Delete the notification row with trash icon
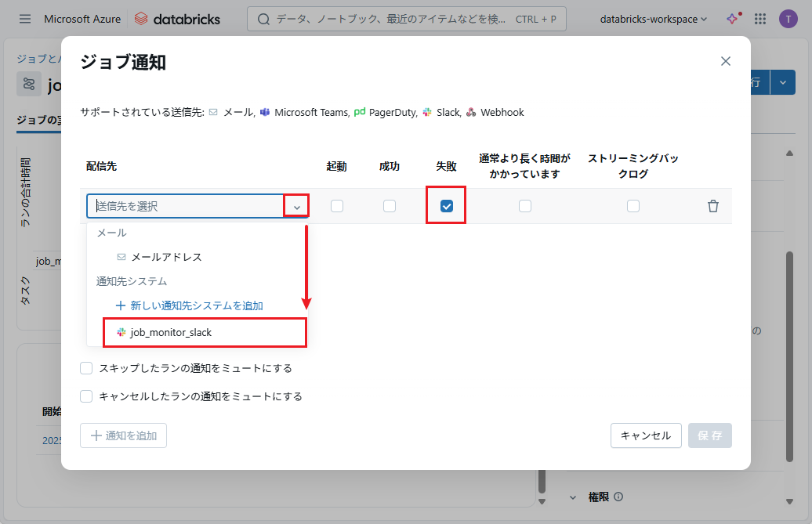The width and height of the screenshot is (812, 524). pos(712,206)
